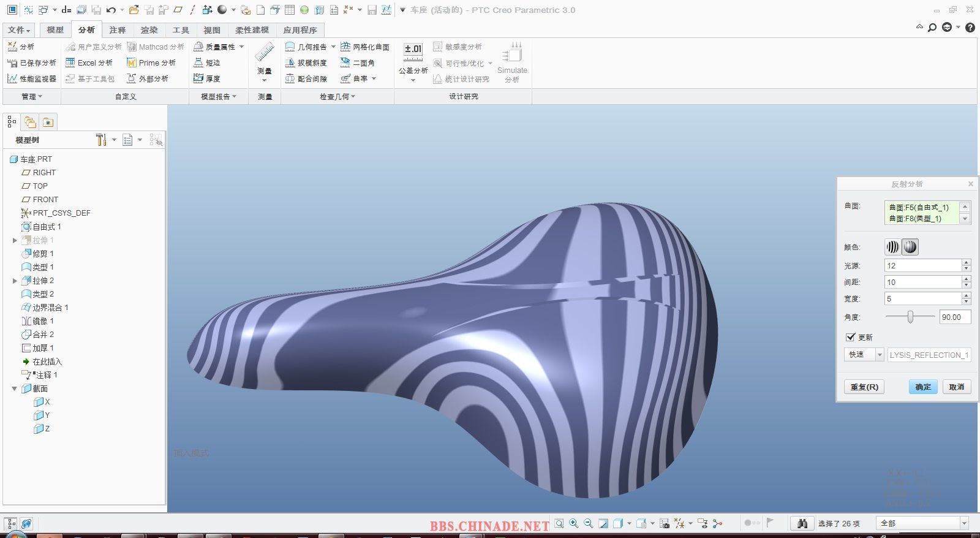Screen dimensions: 980x538
Task: Click the 测量 (Measure) ruler icon
Action: coord(265,53)
